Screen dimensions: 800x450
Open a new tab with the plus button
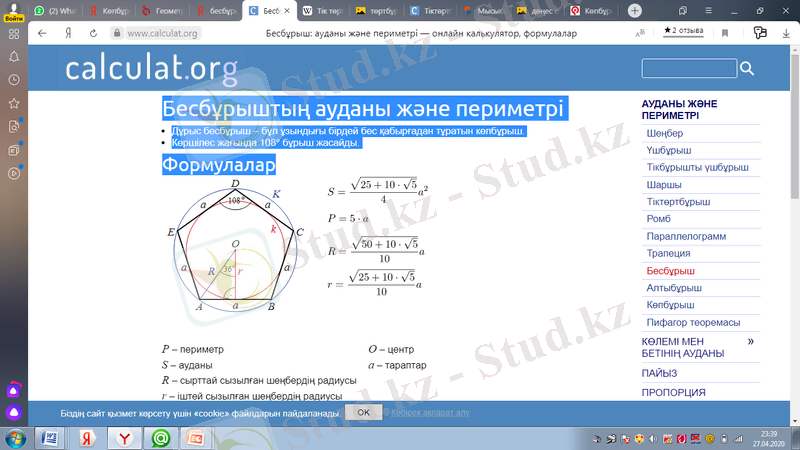click(635, 10)
